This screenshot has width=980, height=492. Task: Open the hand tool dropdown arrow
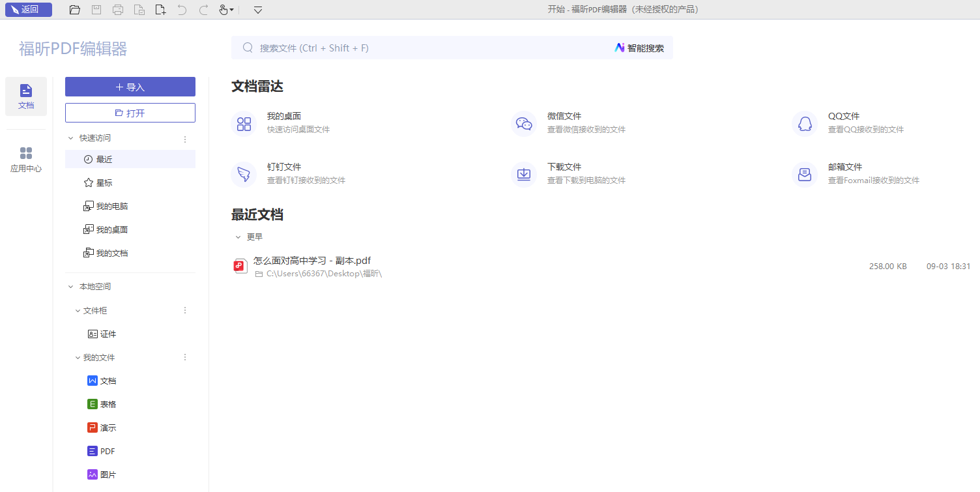(231, 10)
